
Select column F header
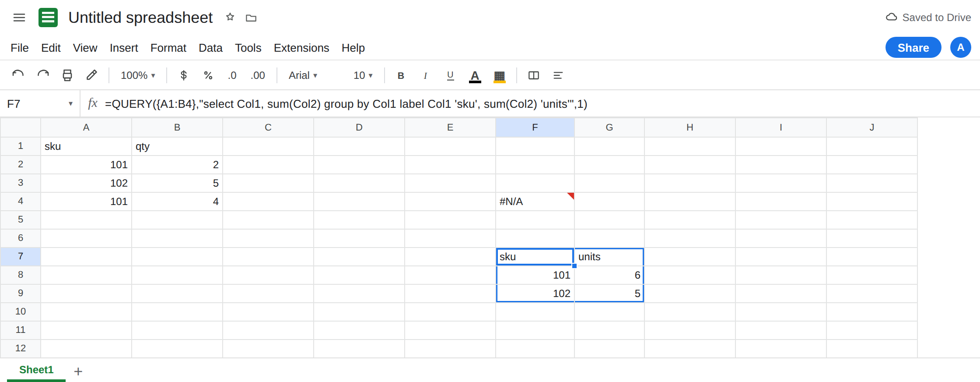click(x=535, y=127)
